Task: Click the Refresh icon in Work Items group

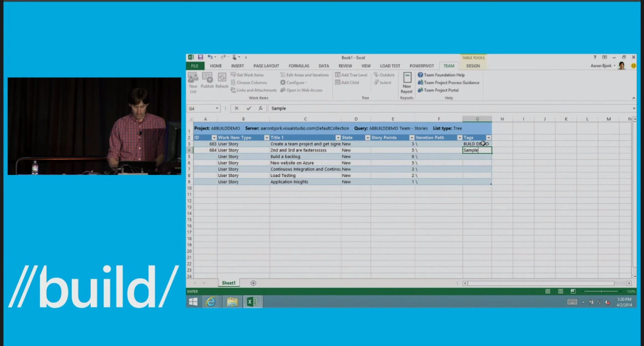Action: tap(222, 79)
